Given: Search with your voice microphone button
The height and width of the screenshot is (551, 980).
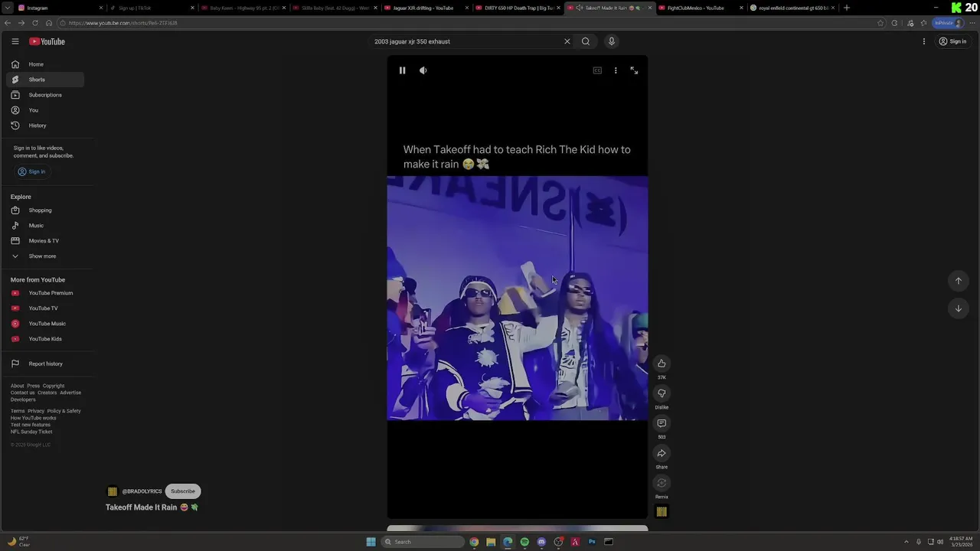Looking at the screenshot, I should (611, 41).
